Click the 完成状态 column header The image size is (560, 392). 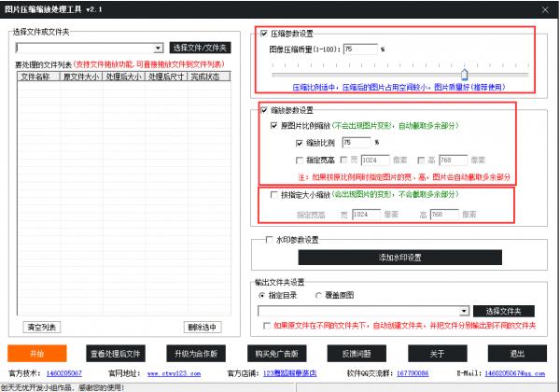coord(209,77)
